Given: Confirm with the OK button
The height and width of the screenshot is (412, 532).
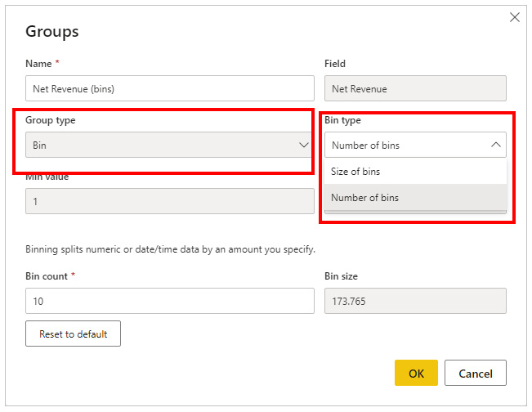Looking at the screenshot, I should click(x=416, y=373).
